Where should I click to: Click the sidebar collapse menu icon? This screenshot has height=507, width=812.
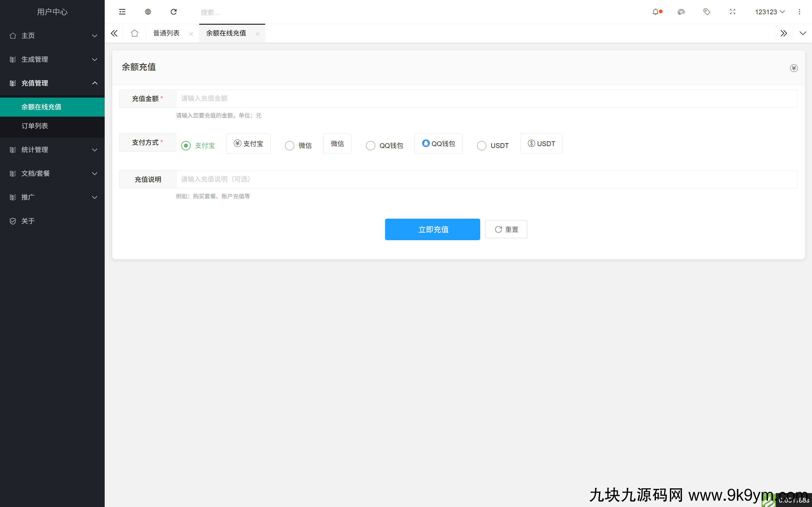click(122, 12)
